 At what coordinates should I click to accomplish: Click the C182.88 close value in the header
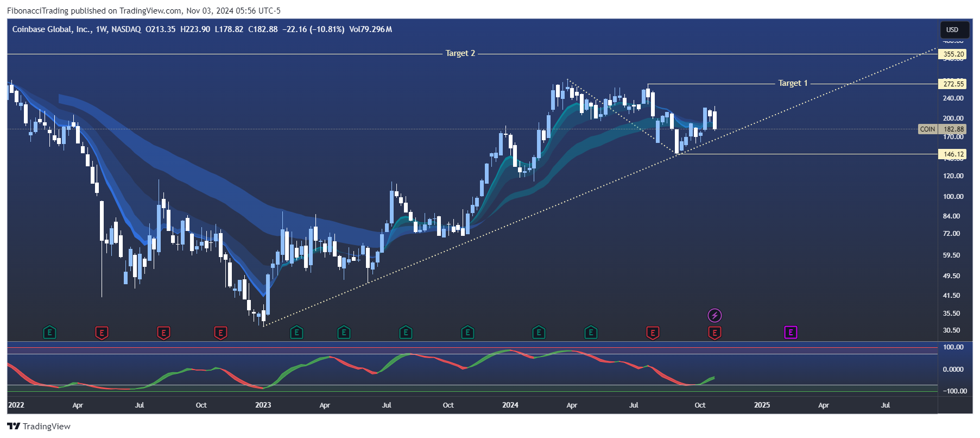[263, 29]
